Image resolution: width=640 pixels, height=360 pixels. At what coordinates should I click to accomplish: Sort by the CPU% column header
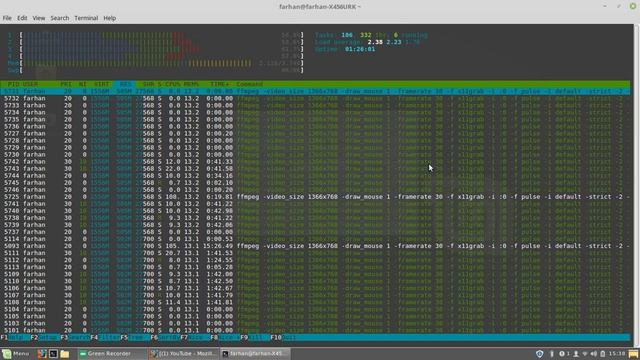pyautogui.click(x=173, y=84)
